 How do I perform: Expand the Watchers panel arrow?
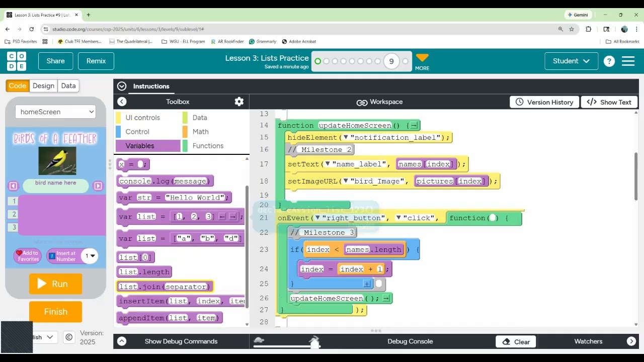pyautogui.click(x=631, y=341)
